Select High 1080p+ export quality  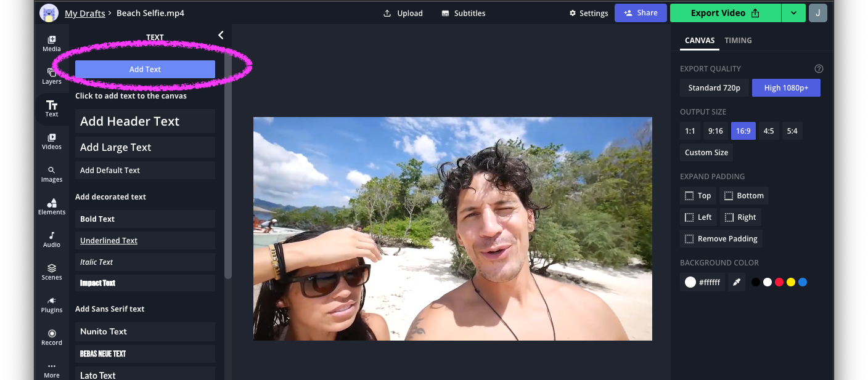tap(786, 88)
